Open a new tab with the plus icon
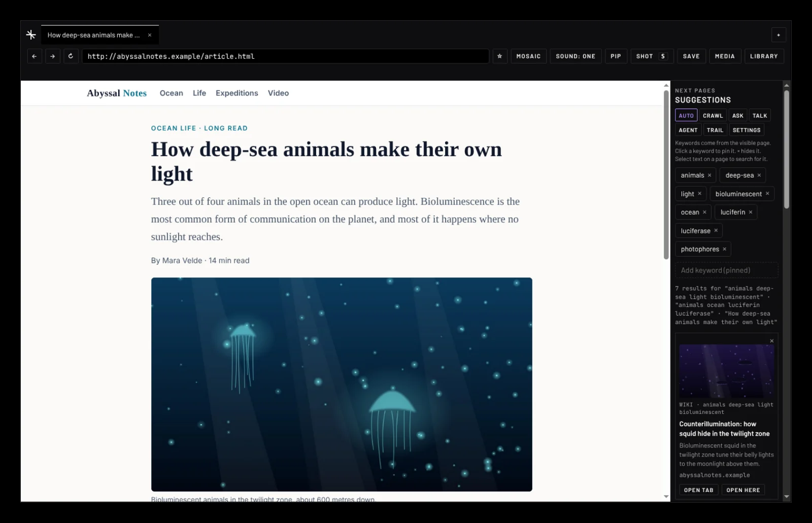Image resolution: width=812 pixels, height=523 pixels. (779, 35)
